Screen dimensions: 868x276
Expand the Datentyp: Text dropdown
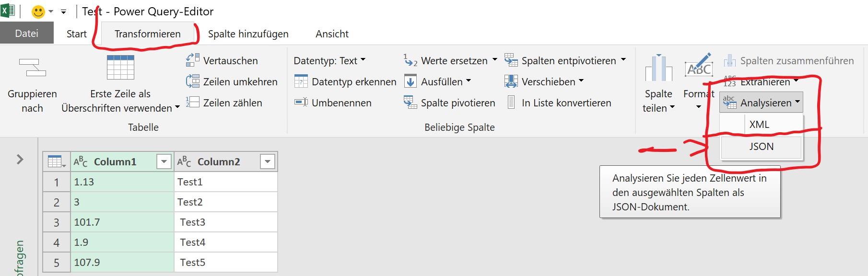click(363, 60)
